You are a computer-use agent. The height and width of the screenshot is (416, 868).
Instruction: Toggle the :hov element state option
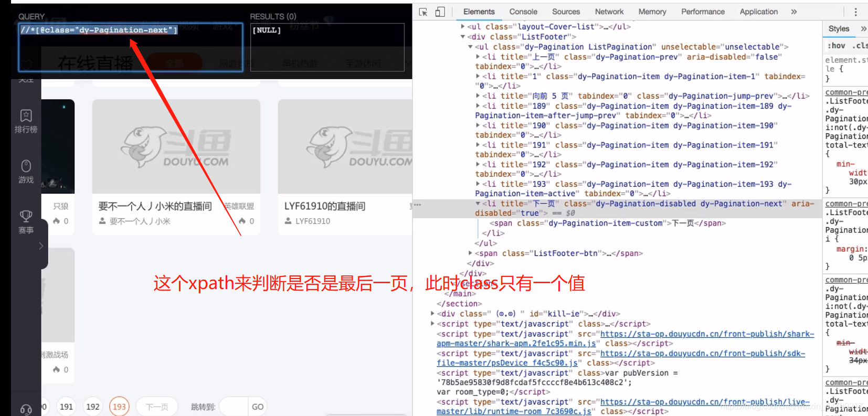tap(836, 46)
